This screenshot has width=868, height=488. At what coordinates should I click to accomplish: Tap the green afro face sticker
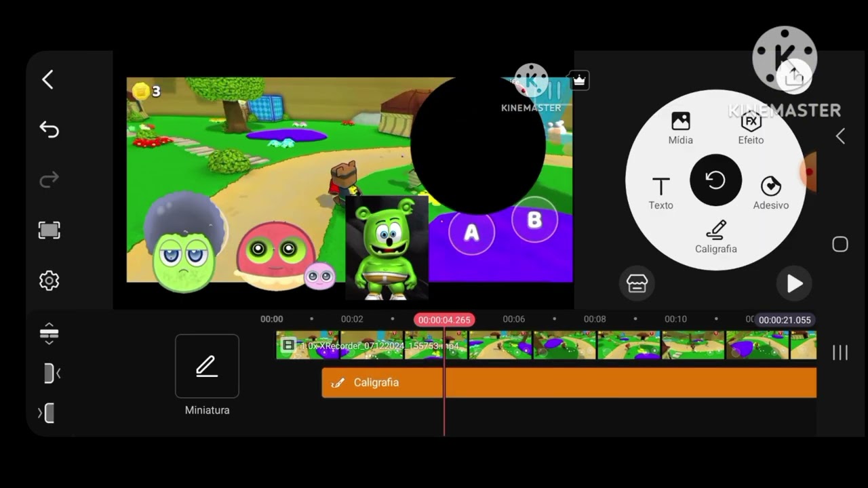pos(184,242)
